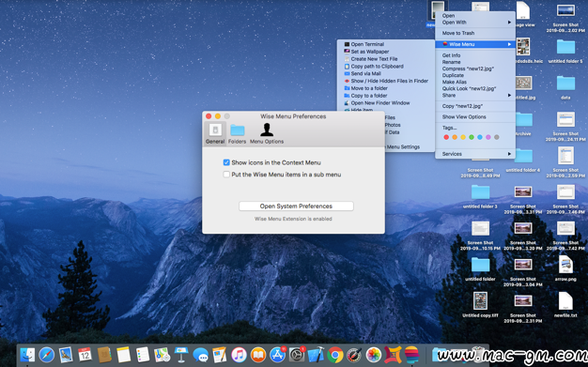Open System Preferences gear in Dock

[x=297, y=355]
